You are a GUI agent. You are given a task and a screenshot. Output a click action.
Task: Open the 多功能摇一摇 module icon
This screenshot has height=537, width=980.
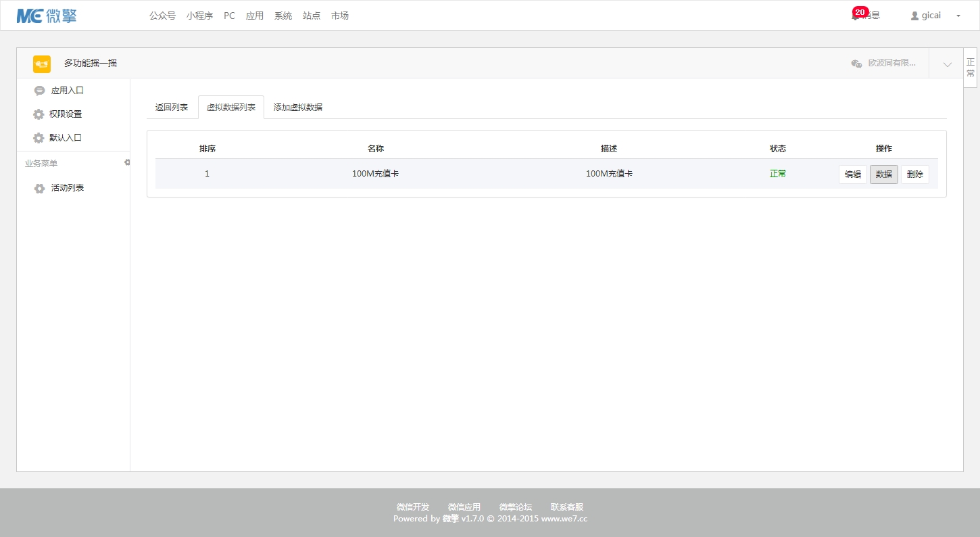(x=42, y=64)
